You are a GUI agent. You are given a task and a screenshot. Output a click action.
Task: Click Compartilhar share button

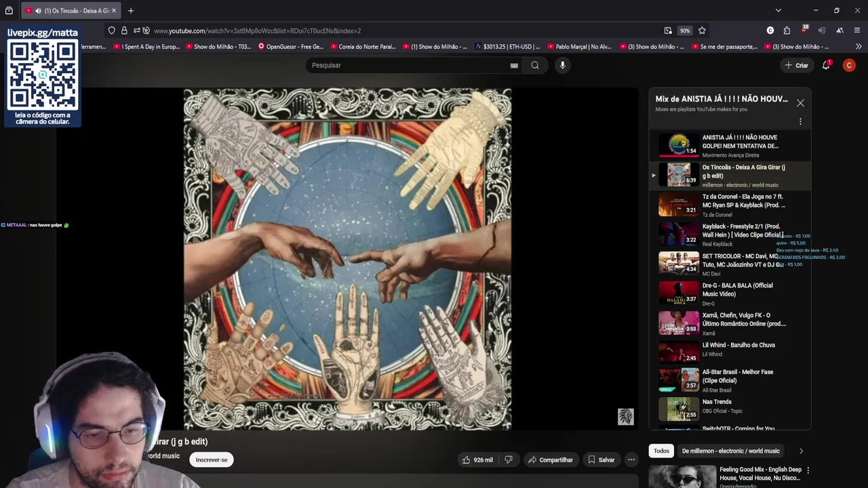[551, 460]
